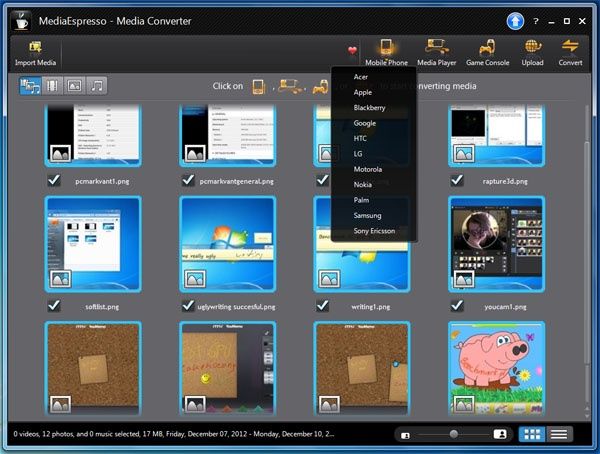The width and height of the screenshot is (600, 454).
Task: Click the media player icon in hint text
Action: (x=290, y=86)
